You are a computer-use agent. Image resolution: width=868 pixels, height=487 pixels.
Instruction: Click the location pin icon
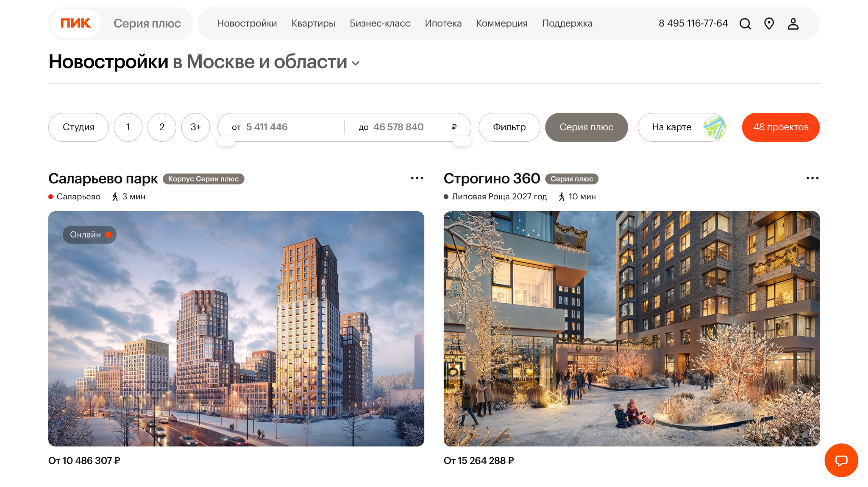pyautogui.click(x=769, y=24)
